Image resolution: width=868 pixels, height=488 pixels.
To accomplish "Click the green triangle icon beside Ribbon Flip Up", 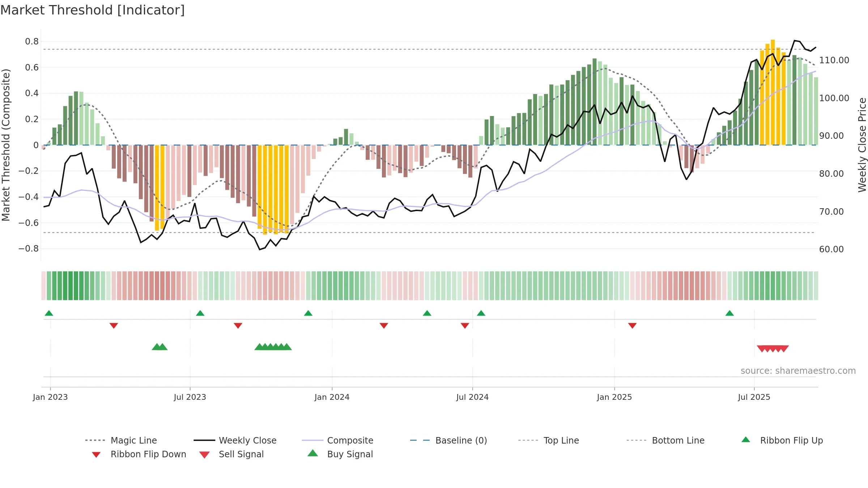I will 746,440.
